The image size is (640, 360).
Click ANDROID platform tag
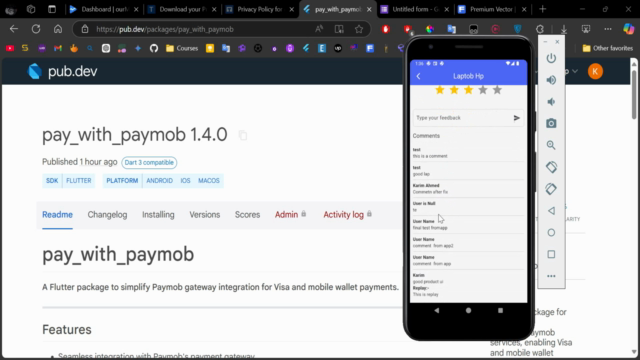point(159,181)
